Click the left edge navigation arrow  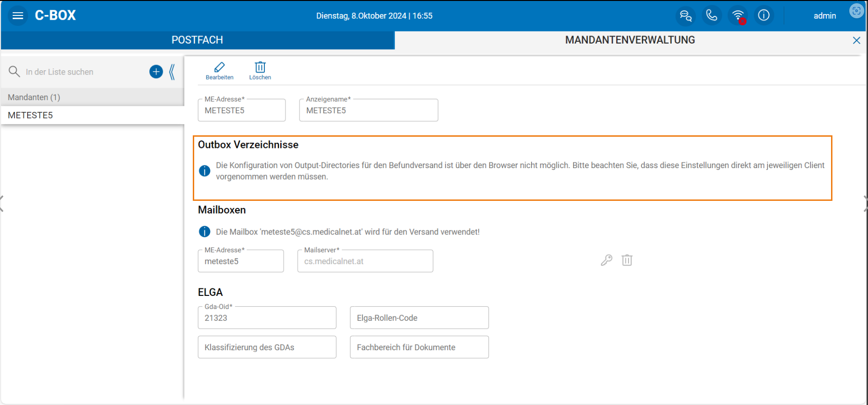click(x=2, y=204)
